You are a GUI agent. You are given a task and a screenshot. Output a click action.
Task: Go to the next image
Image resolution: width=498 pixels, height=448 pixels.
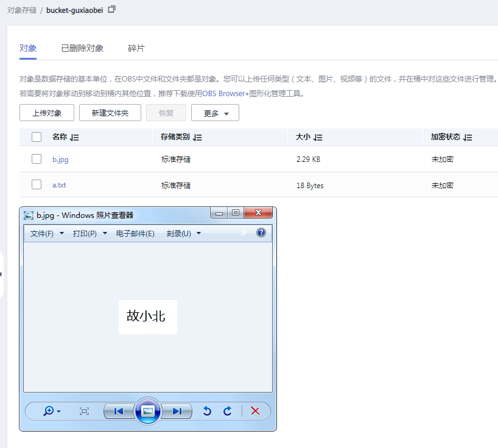point(177,411)
